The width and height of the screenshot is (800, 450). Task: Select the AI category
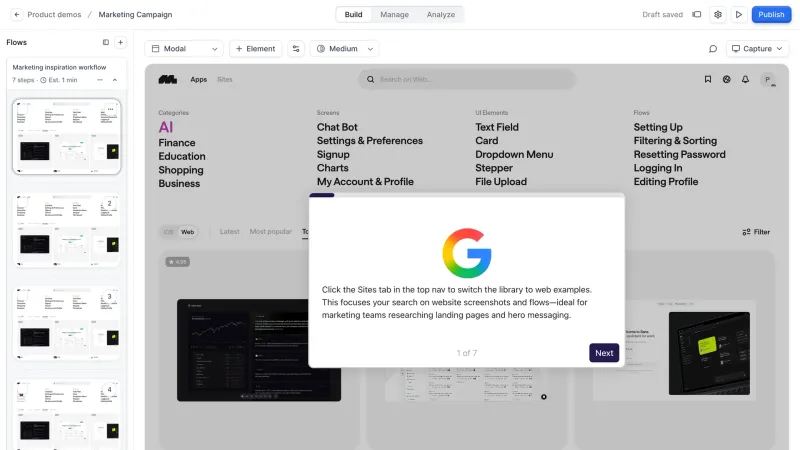pos(166,127)
